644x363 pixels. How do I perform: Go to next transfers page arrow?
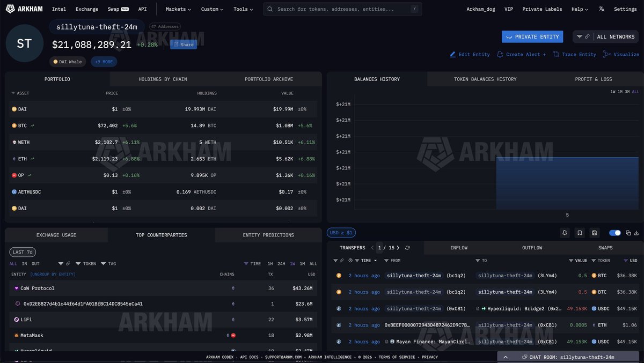(x=399, y=248)
